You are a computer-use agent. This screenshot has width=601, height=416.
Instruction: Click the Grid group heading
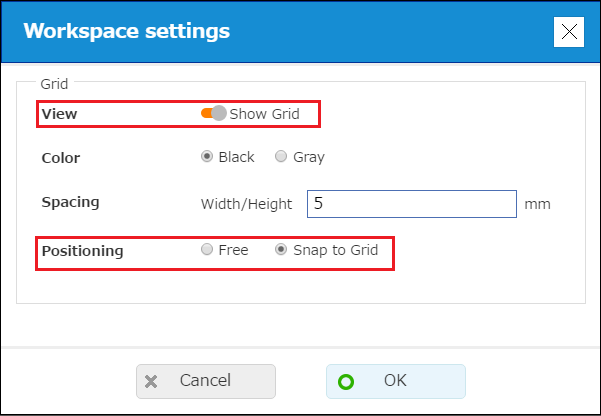point(54,83)
